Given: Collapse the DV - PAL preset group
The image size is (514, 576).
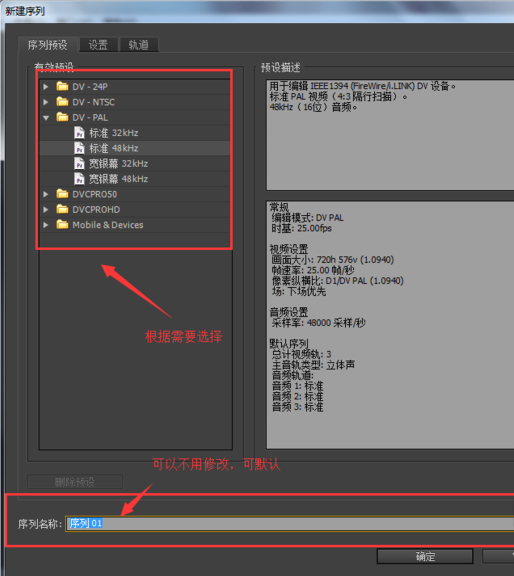Looking at the screenshot, I should [46, 118].
